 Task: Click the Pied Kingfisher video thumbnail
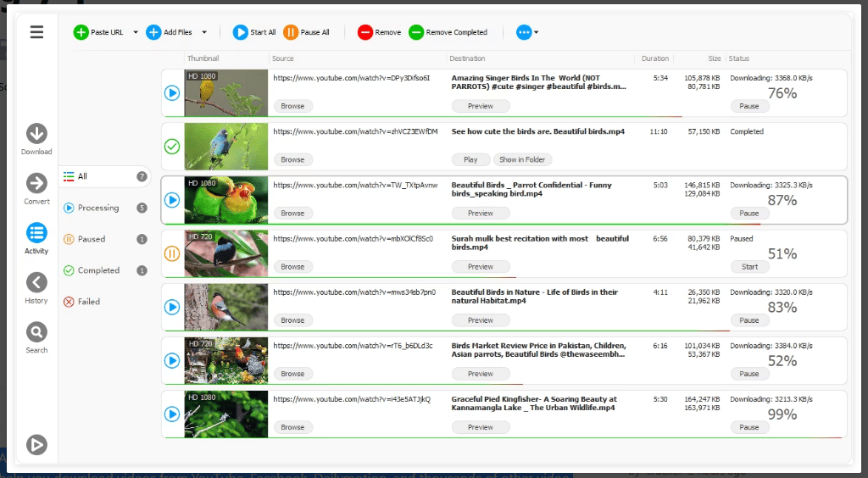pyautogui.click(x=225, y=414)
